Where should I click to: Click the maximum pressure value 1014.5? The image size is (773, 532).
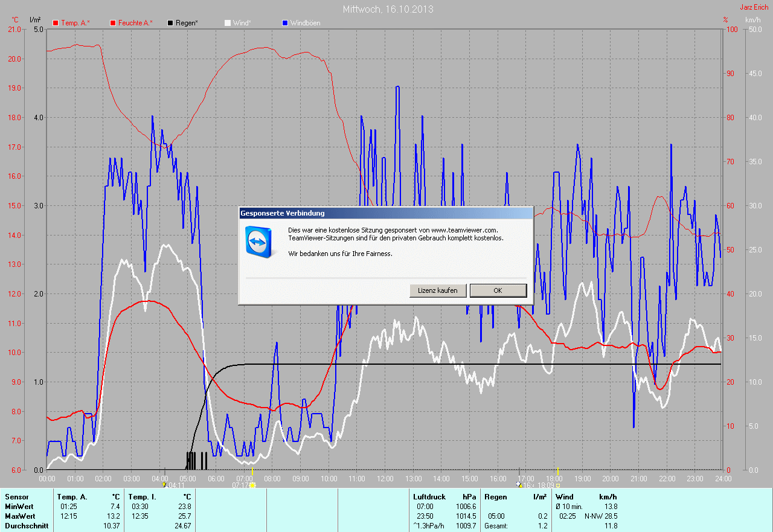pyautogui.click(x=466, y=516)
